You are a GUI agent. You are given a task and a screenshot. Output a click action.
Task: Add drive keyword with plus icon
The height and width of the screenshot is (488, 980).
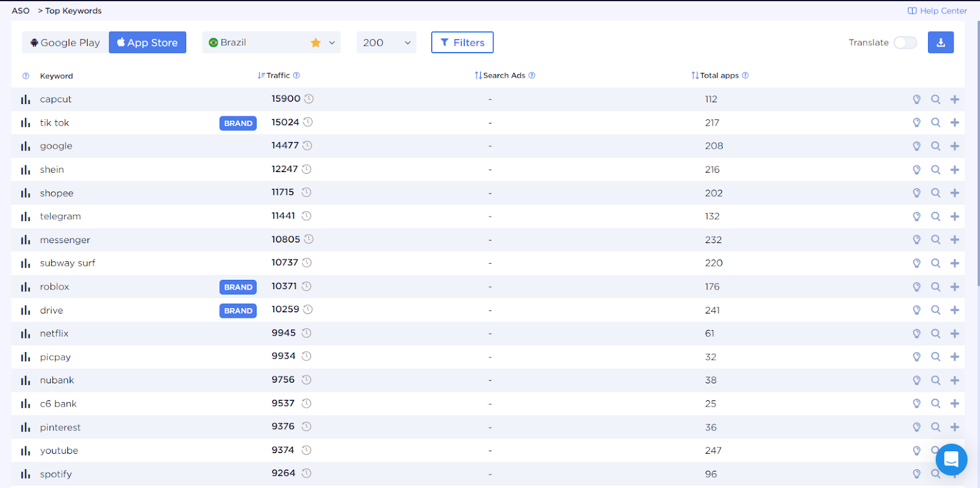click(x=954, y=310)
